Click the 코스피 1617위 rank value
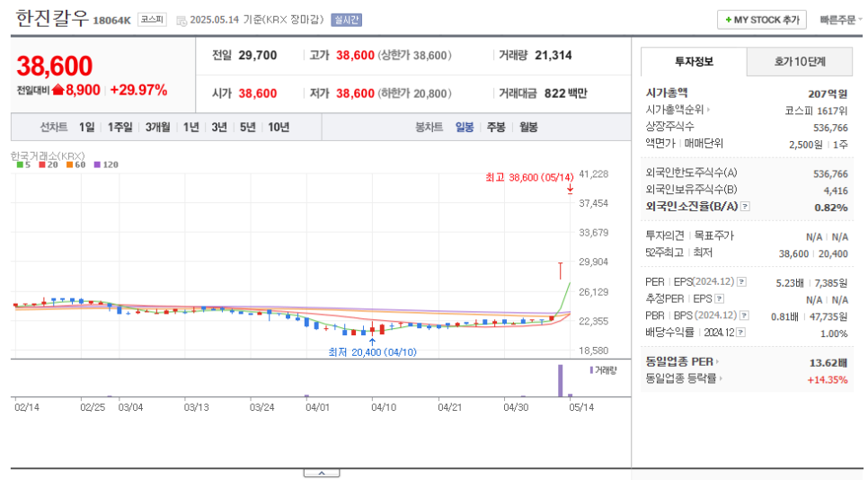Viewport: 868px width, 480px height. [x=816, y=111]
